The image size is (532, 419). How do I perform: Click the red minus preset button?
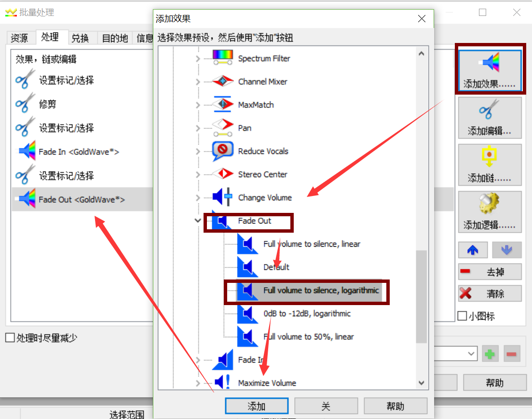512,354
